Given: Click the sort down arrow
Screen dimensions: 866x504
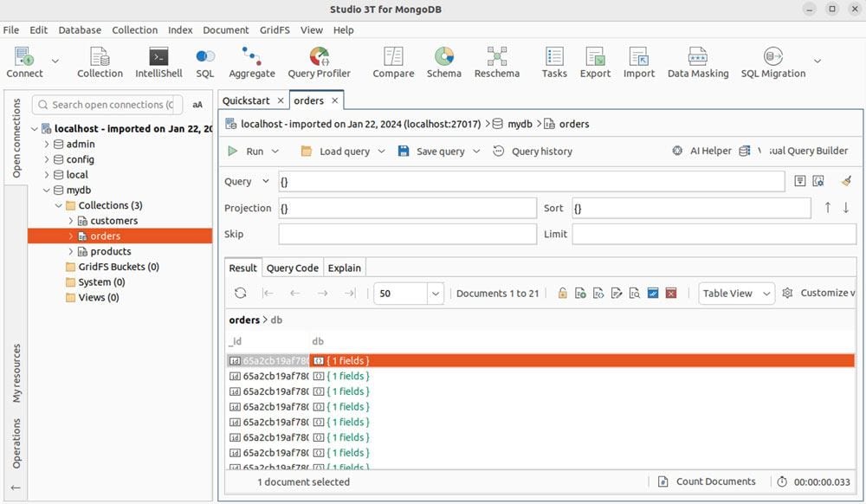Looking at the screenshot, I should (x=845, y=208).
